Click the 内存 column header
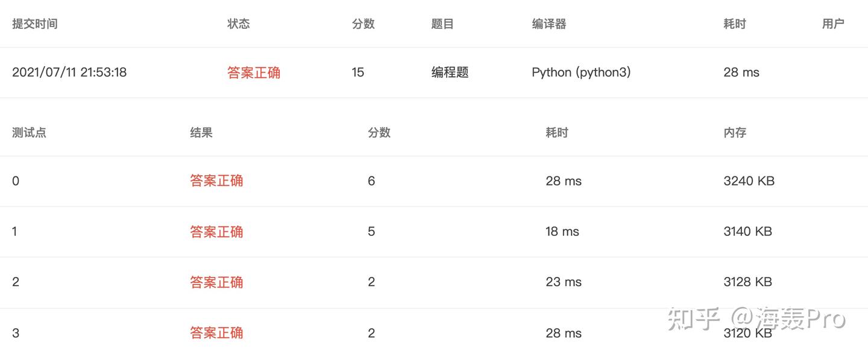This screenshot has height=354, width=868. pyautogui.click(x=735, y=133)
